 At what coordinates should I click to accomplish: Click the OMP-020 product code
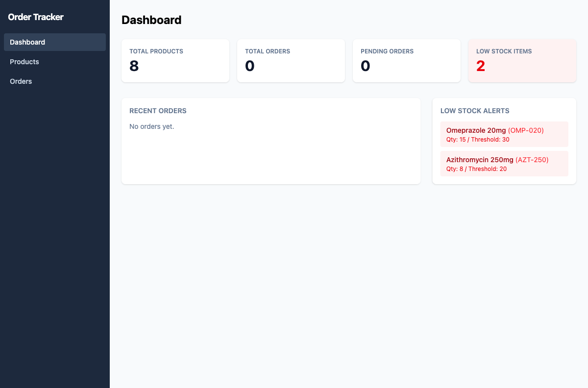point(526,130)
